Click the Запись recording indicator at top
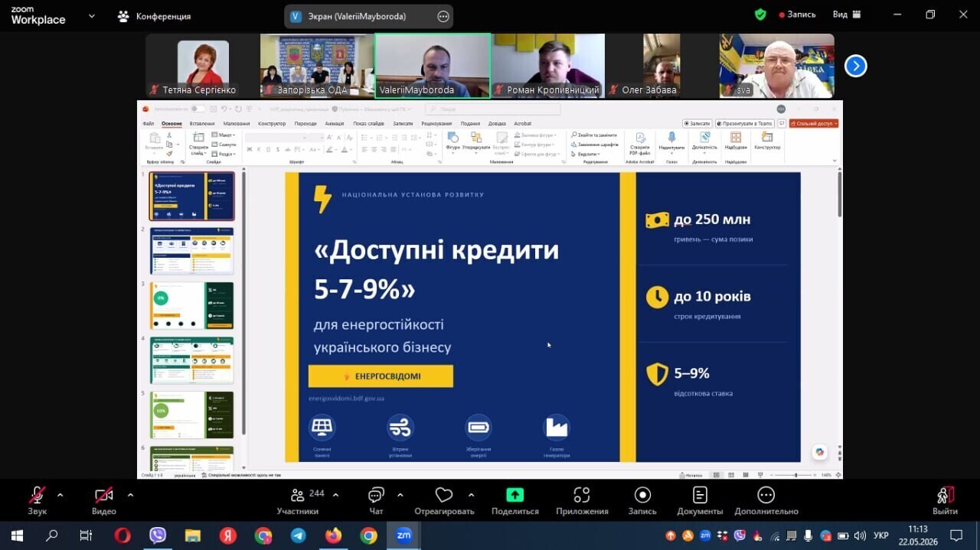980x550 pixels. click(797, 15)
